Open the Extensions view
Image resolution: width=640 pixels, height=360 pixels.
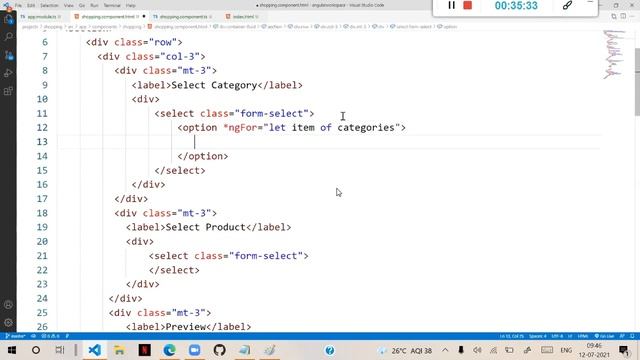pyautogui.click(x=8, y=91)
